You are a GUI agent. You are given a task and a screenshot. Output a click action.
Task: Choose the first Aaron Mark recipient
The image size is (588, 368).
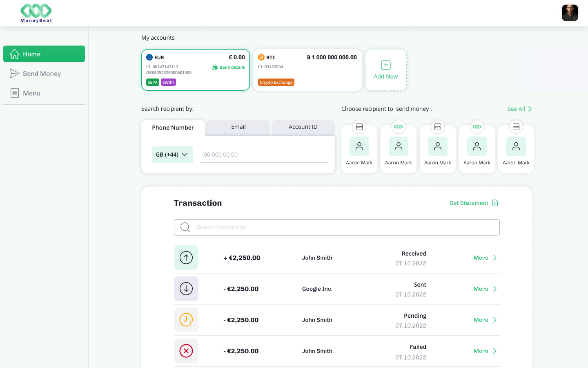359,149
